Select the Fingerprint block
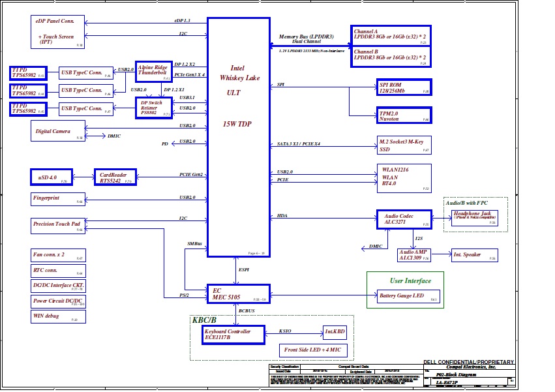The height and width of the screenshot is (392, 555). click(x=58, y=198)
